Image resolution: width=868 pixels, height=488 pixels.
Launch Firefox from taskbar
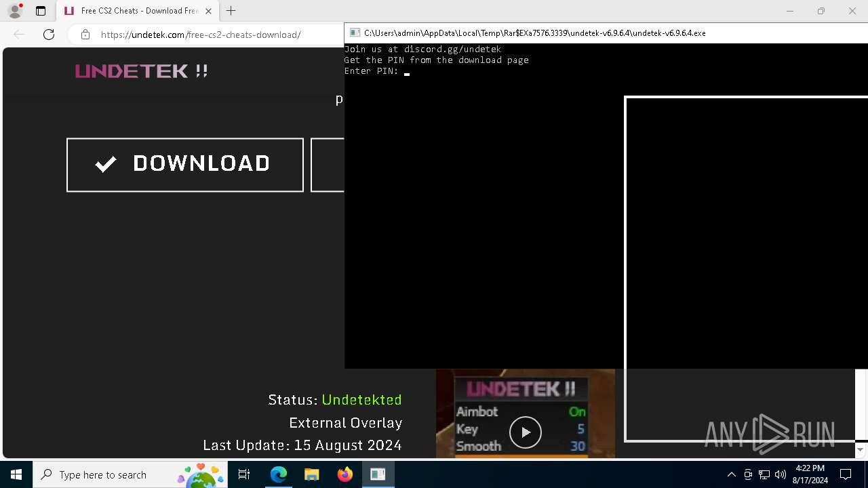(345, 474)
